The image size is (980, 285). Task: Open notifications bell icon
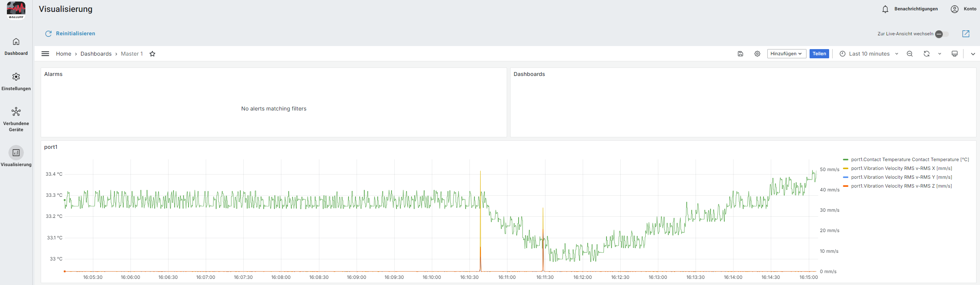pyautogui.click(x=885, y=9)
